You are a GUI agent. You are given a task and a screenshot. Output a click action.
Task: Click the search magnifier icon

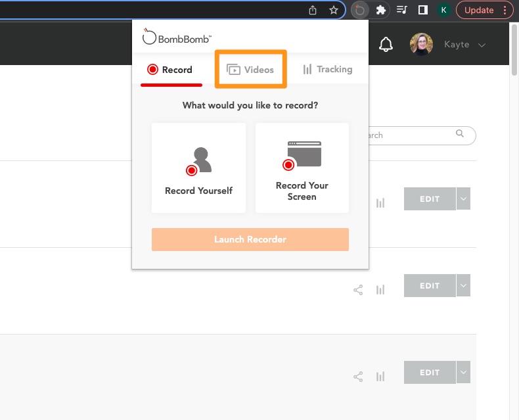tap(459, 133)
